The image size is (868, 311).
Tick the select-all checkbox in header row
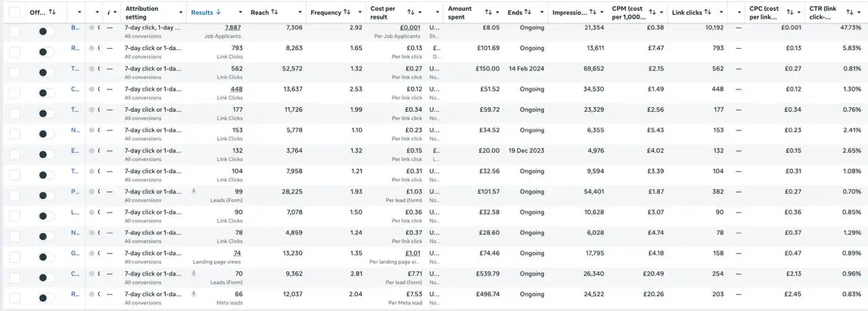point(14,12)
